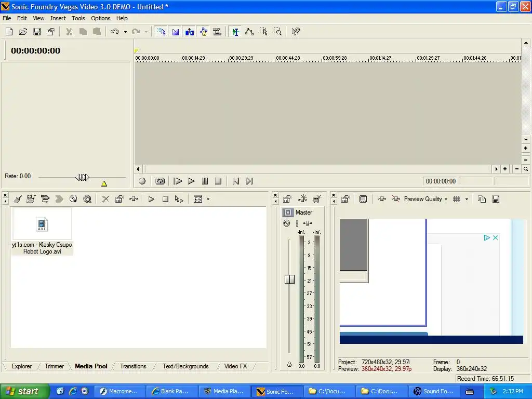Toggle Lock Envelopes to Events icon
The image size is (532, 399).
(x=204, y=32)
